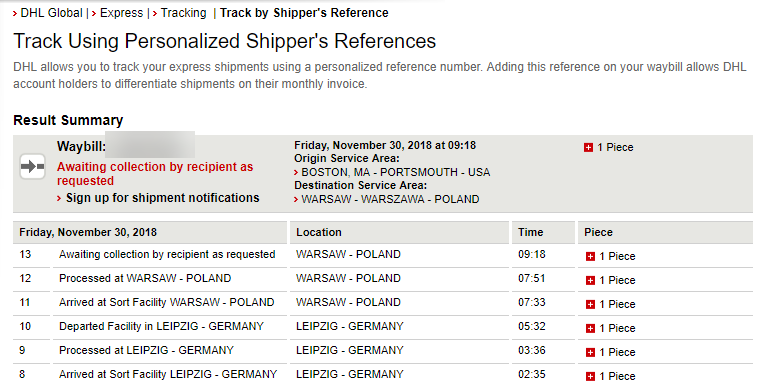
Task: Open WARSAW destination service area link
Action: [390, 199]
